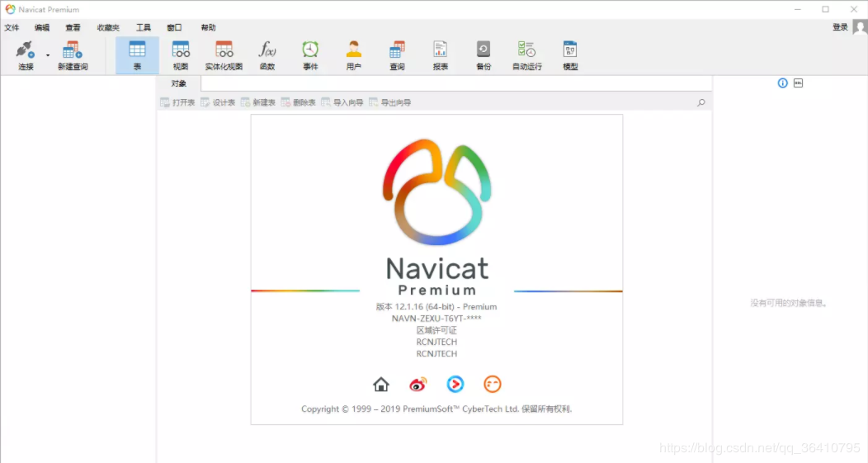The image size is (868, 463).
Task: Open the 编辑 menu
Action: 42,28
